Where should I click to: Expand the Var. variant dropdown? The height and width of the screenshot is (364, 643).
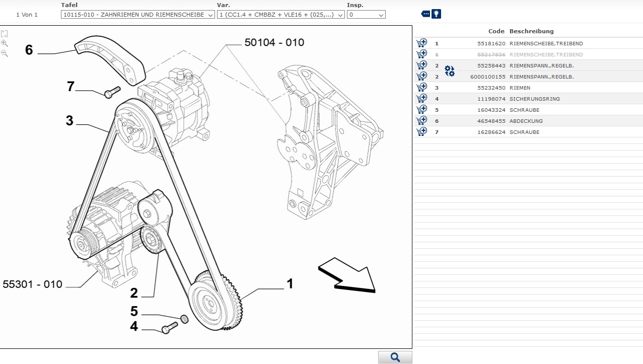[x=280, y=15]
